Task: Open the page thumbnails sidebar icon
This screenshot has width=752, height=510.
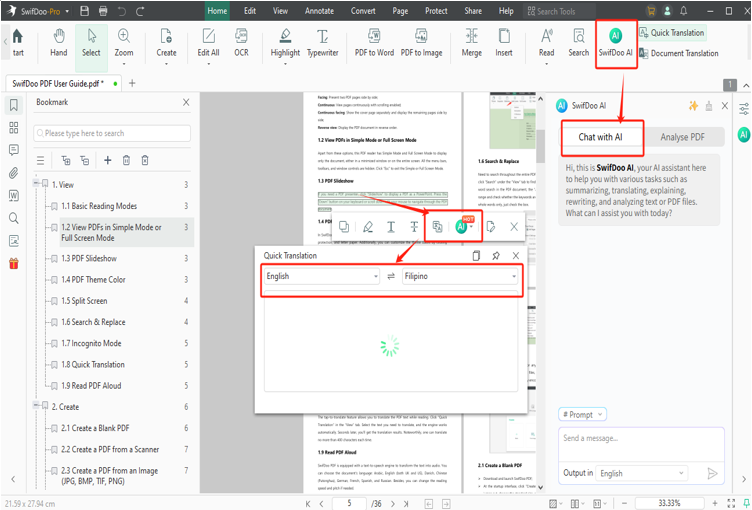Action: [x=14, y=128]
